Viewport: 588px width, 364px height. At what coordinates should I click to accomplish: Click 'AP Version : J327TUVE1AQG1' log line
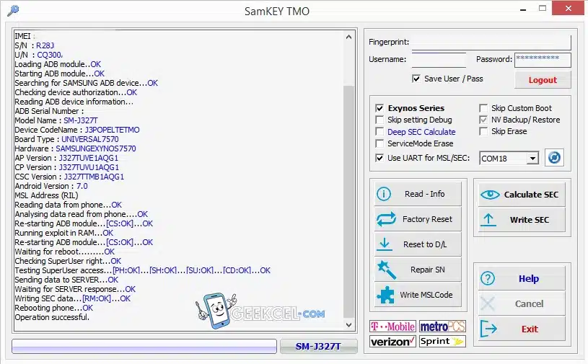[x=66, y=158]
